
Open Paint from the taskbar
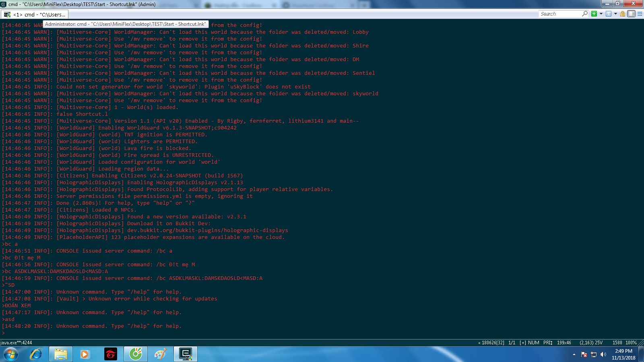(160, 354)
